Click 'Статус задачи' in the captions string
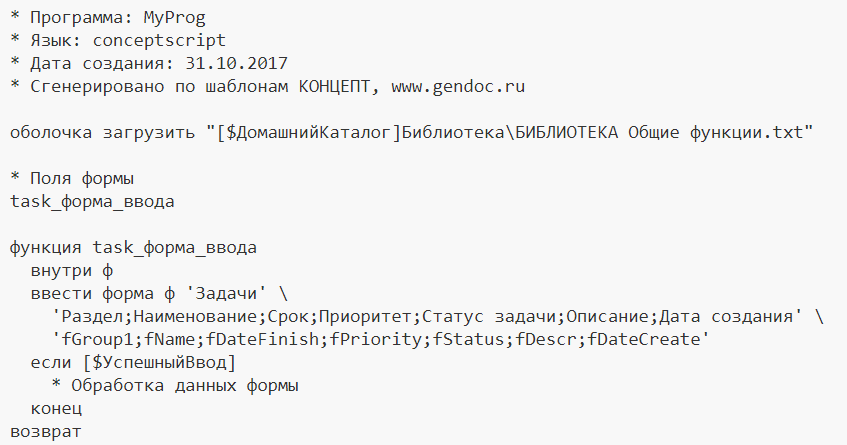 pyautogui.click(x=488, y=316)
